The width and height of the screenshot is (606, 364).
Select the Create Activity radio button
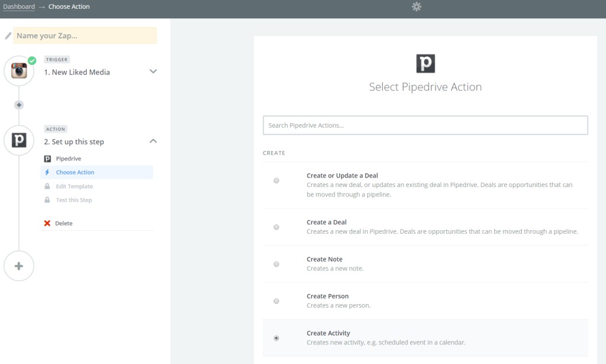pyautogui.click(x=276, y=338)
